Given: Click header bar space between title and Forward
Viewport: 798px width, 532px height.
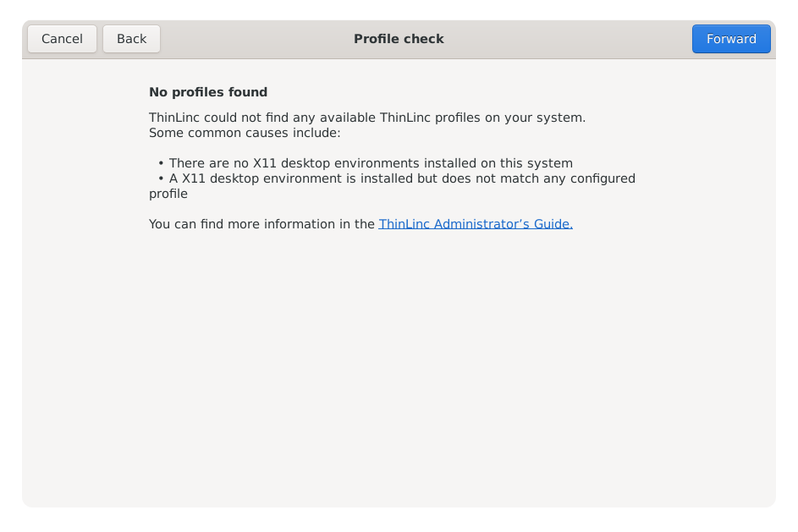Looking at the screenshot, I should 568,39.
